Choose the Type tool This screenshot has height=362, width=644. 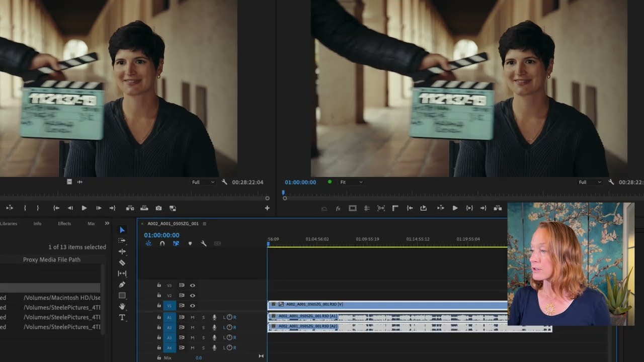click(x=122, y=317)
